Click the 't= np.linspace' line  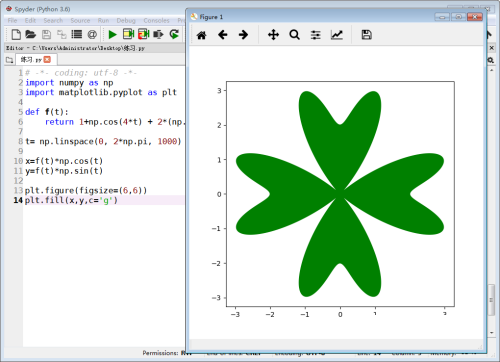(x=103, y=142)
